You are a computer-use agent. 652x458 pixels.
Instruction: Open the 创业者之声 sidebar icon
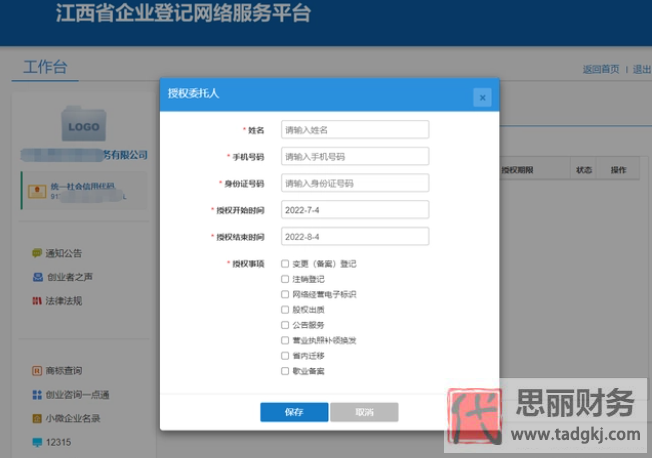tap(37, 277)
